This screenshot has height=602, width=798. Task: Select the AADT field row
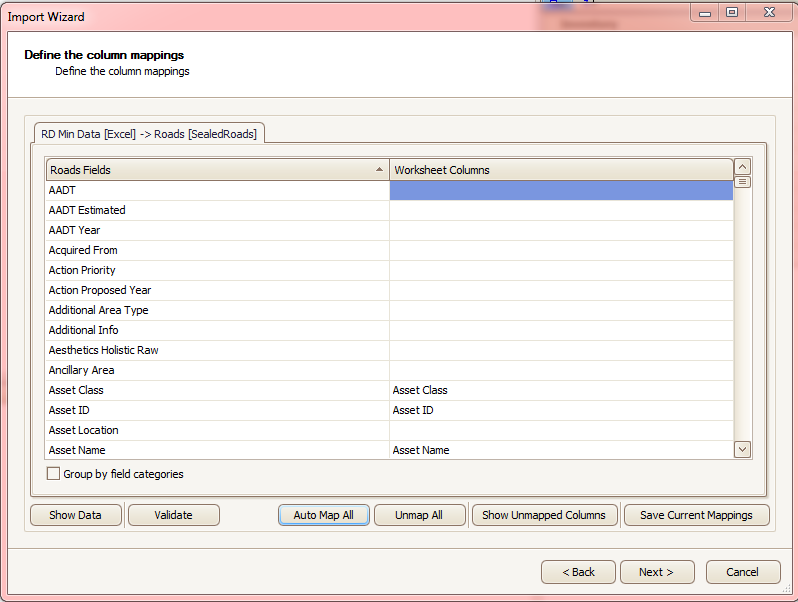pos(218,190)
